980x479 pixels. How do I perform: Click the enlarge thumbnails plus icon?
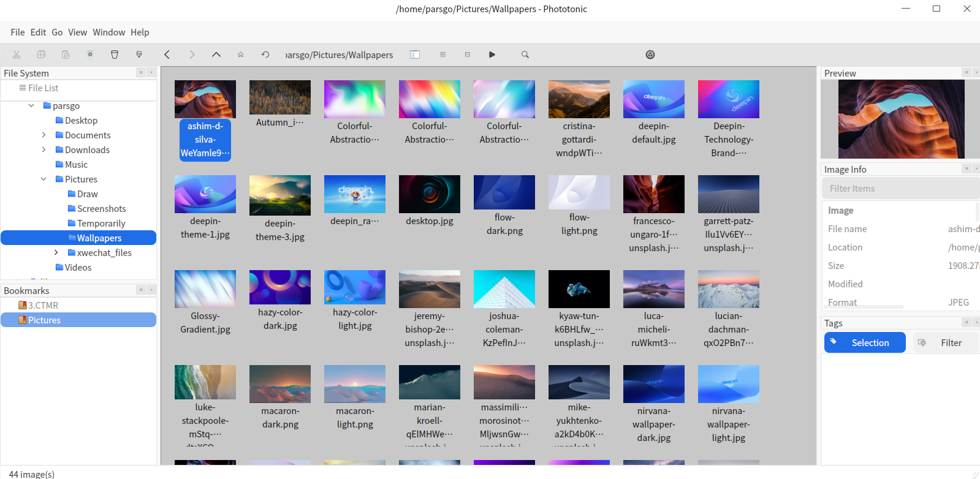tap(443, 55)
